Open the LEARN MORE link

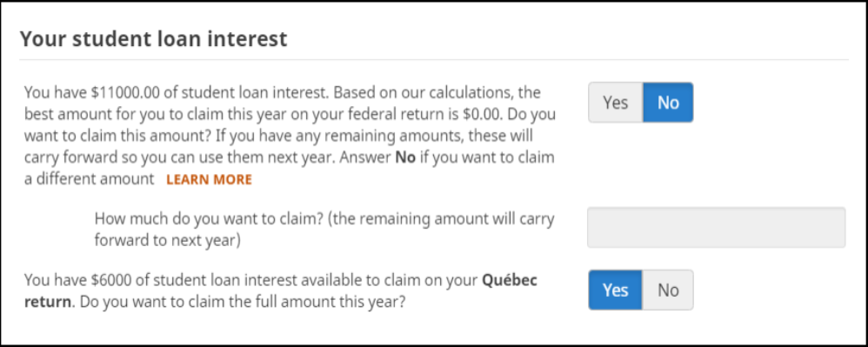[209, 179]
